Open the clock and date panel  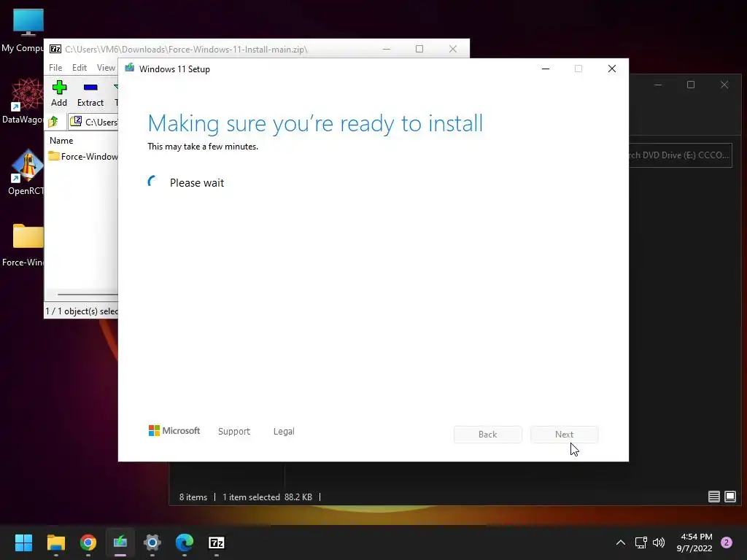coord(694,542)
